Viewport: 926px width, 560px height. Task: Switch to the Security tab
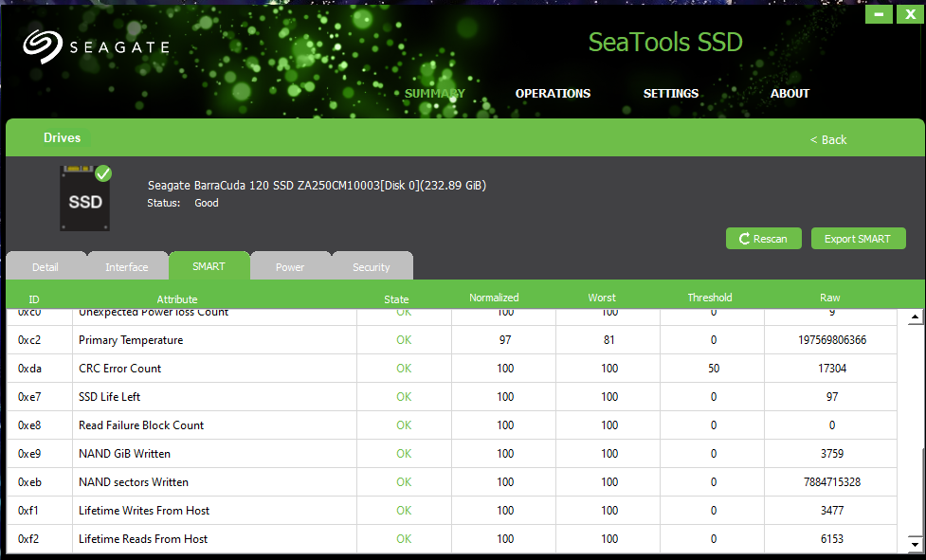[372, 266]
